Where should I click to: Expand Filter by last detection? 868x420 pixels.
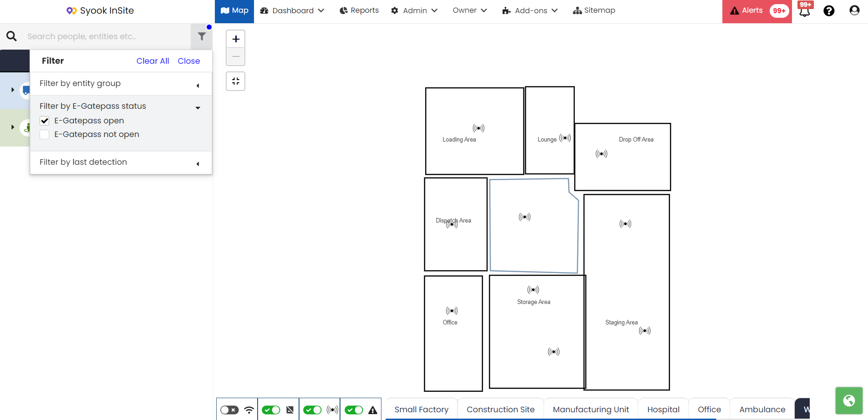(x=121, y=162)
